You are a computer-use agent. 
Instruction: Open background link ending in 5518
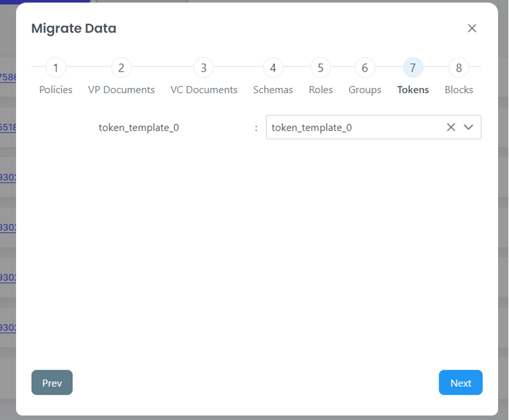point(8,127)
